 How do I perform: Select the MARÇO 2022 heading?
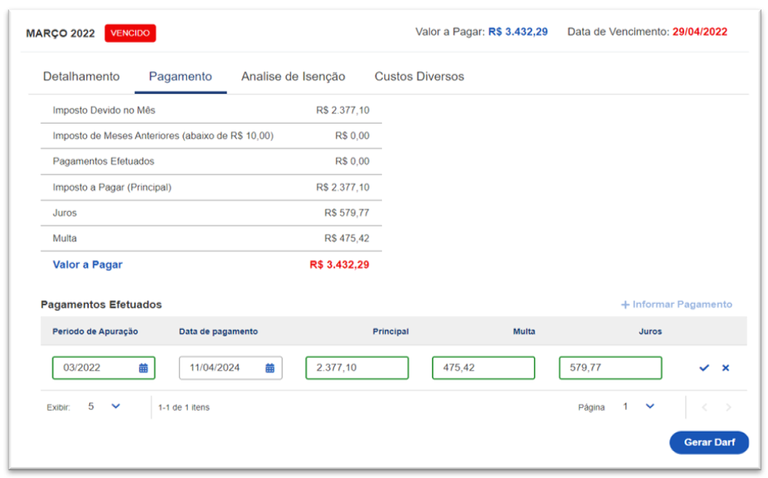tap(60, 33)
